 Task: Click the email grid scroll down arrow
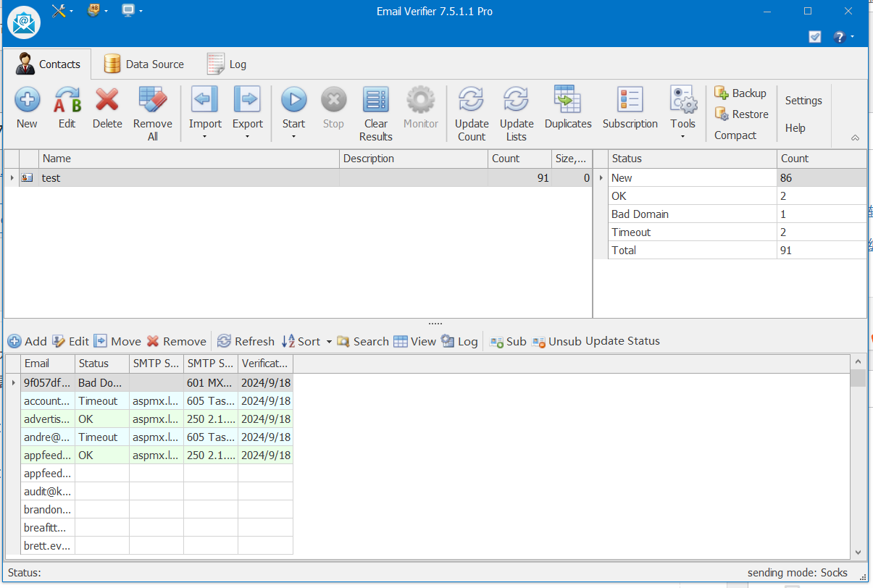click(x=858, y=552)
